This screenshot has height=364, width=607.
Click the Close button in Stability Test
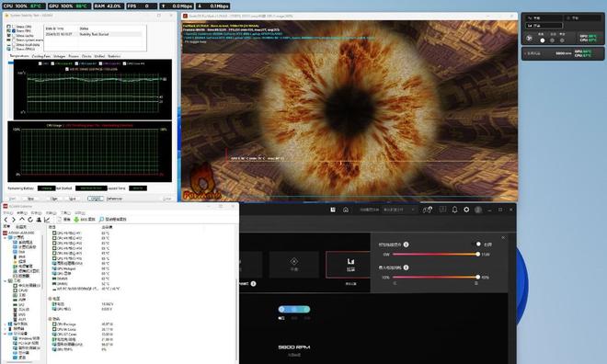click(166, 199)
